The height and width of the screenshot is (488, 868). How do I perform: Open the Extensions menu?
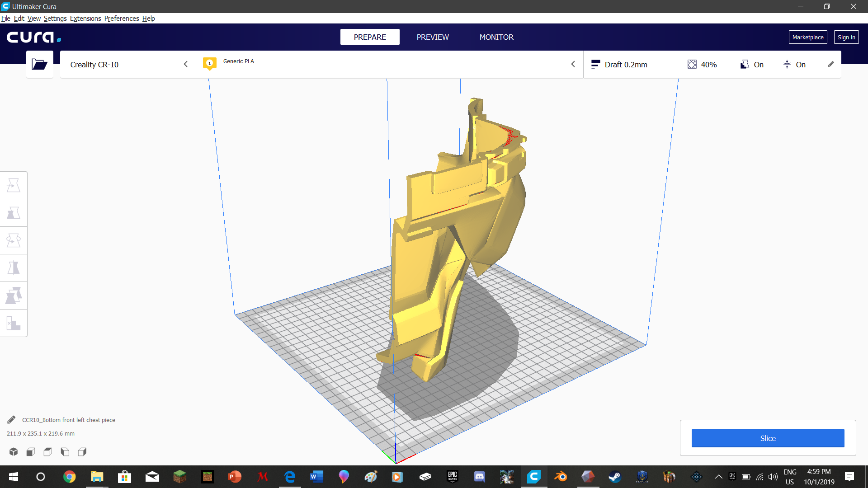click(85, 19)
